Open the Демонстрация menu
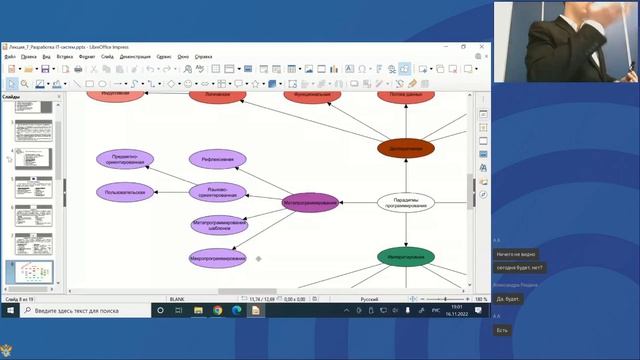 [x=135, y=57]
